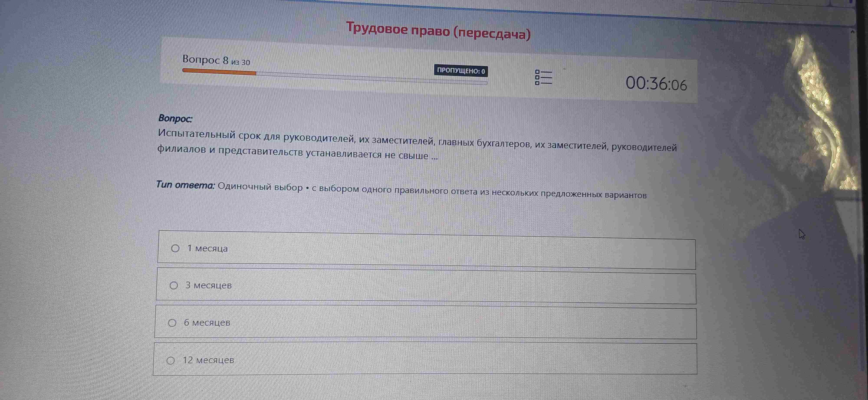Screen dimensions: 868x400
Task: Click the "3 месяцев" answer label text
Action: click(x=209, y=285)
